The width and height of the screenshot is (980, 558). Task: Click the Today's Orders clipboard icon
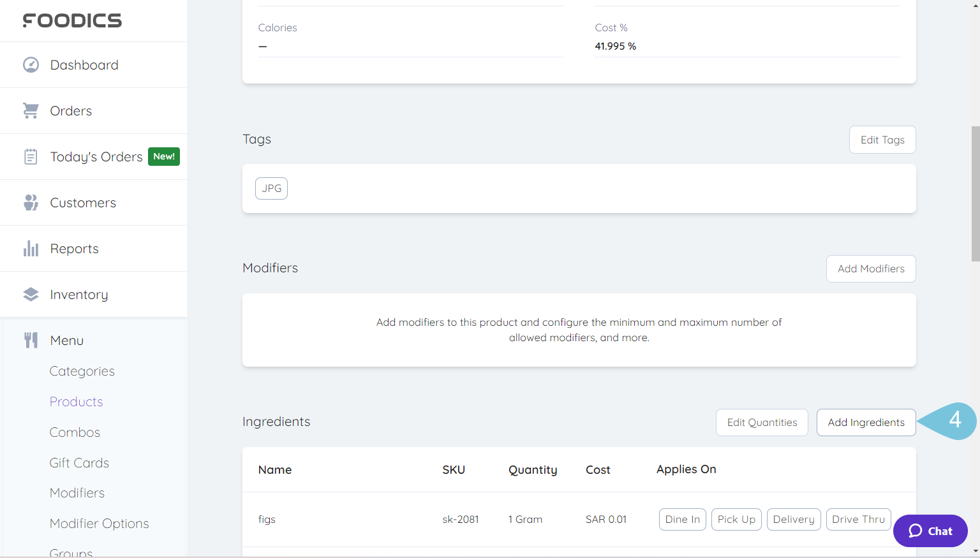pyautogui.click(x=31, y=157)
